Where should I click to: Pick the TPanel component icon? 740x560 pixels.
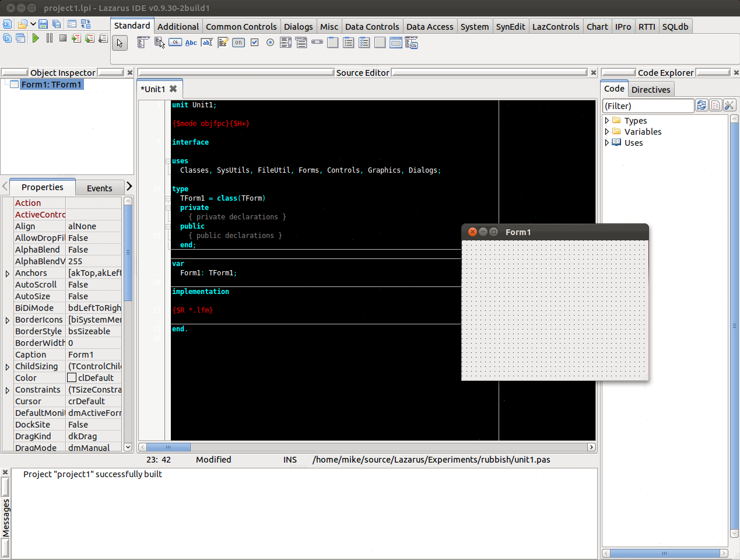point(380,43)
